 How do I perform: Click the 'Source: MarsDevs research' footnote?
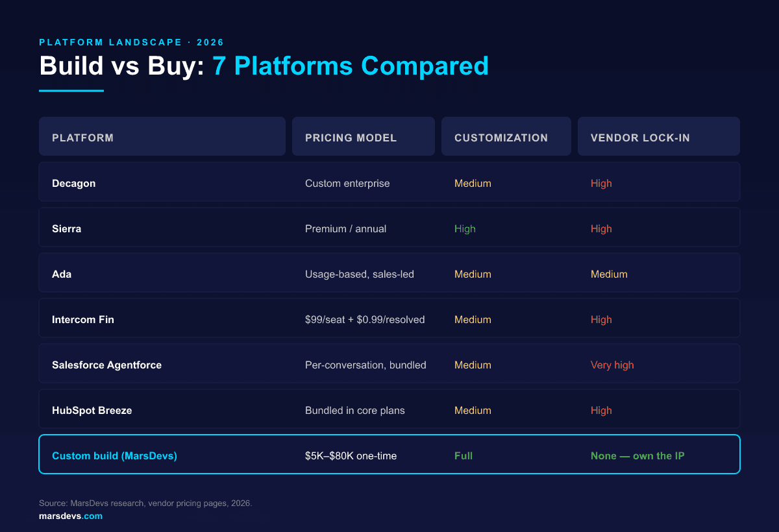click(145, 503)
